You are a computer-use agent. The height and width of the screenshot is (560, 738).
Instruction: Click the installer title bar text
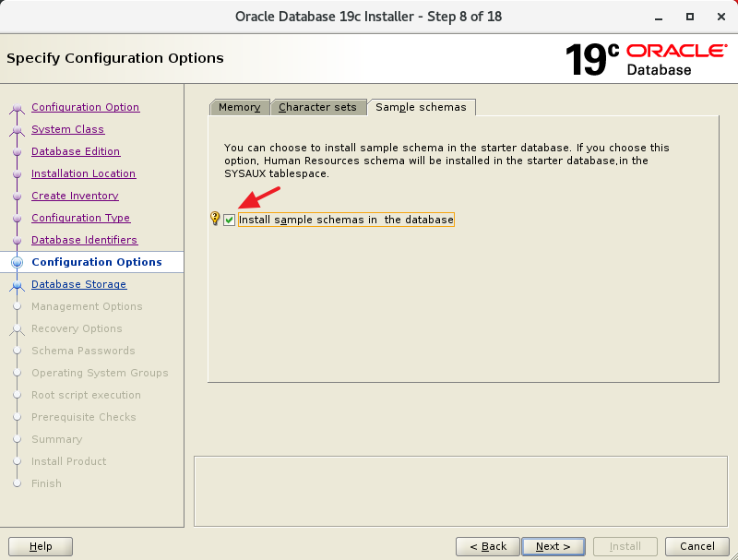click(x=368, y=17)
